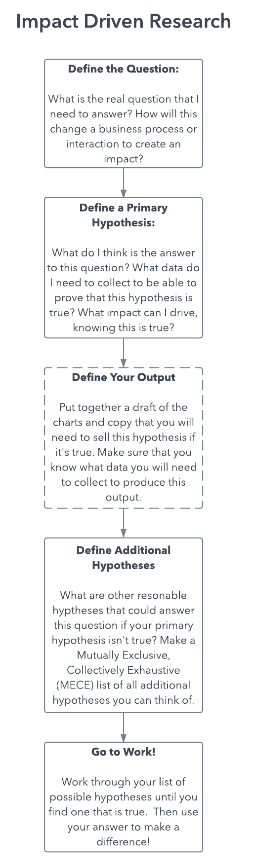This screenshot has height=868, width=253.
Task: Click the 'Mutually Exclusive, Collectively Exhaustive' text
Action: pos(124,663)
